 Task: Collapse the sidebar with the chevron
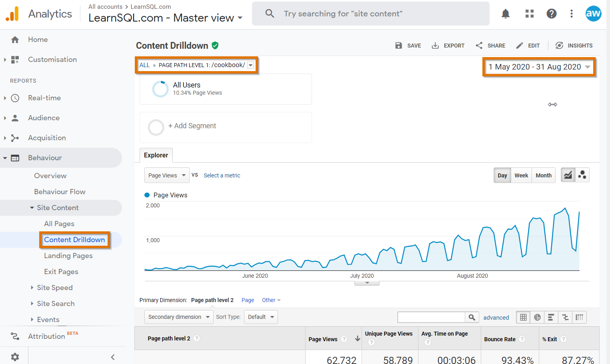tap(113, 357)
